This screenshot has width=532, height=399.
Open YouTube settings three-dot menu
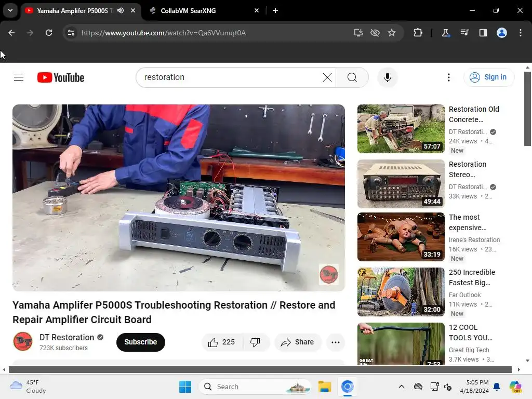(448, 77)
